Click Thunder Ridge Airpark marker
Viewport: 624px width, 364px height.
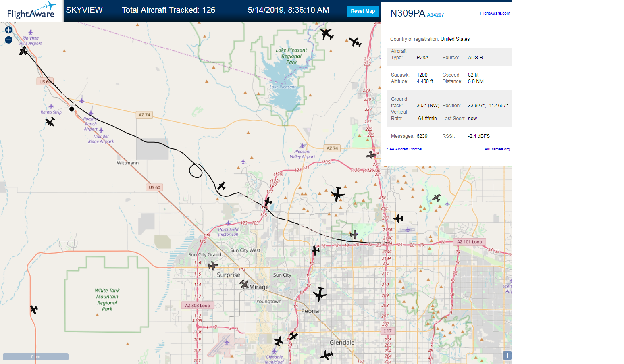click(x=101, y=131)
